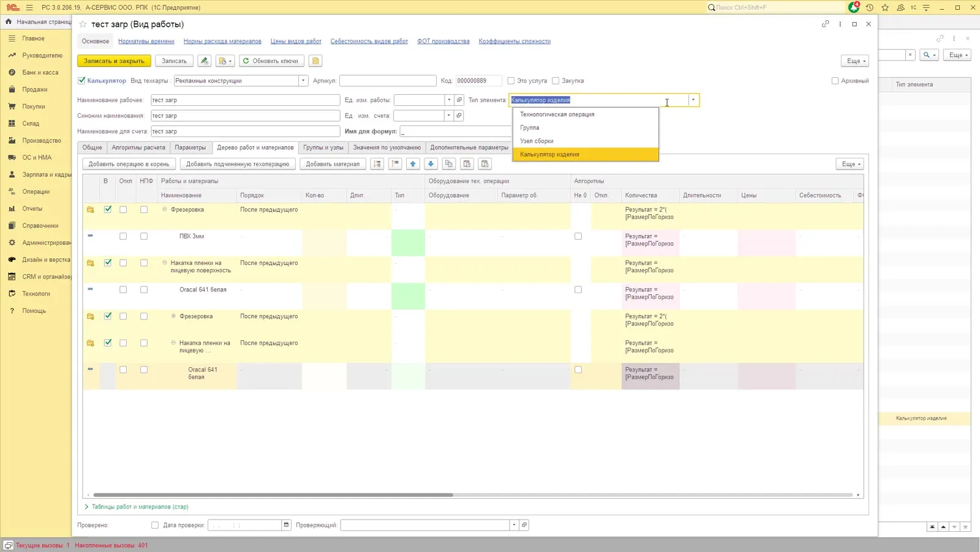
Task: Tick the Архивный checkbox
Action: 835,81
